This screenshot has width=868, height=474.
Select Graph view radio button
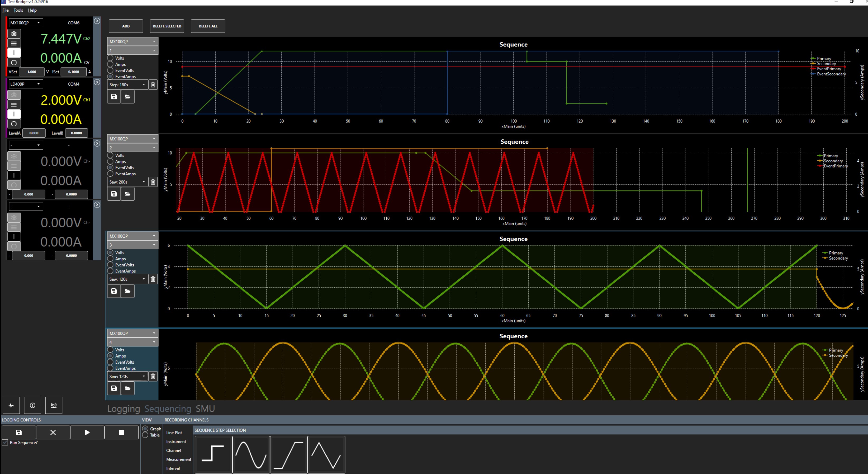(146, 429)
